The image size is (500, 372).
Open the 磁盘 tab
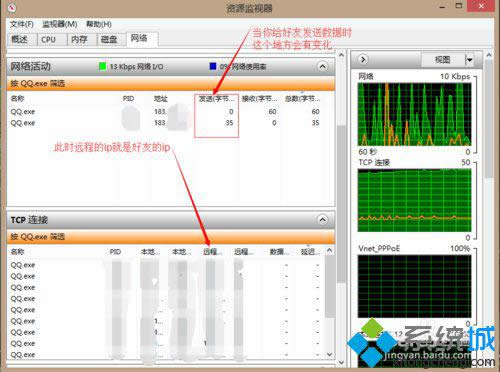pyautogui.click(x=109, y=40)
